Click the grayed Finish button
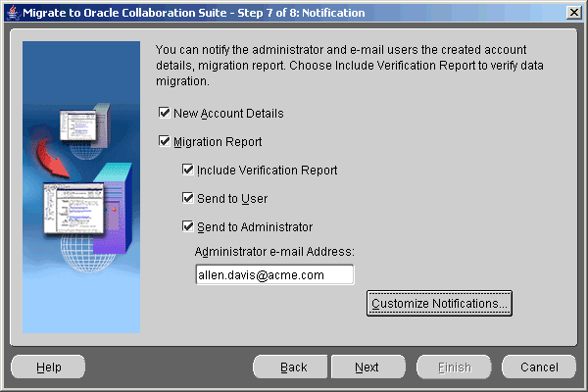The width and height of the screenshot is (588, 392). click(x=454, y=367)
